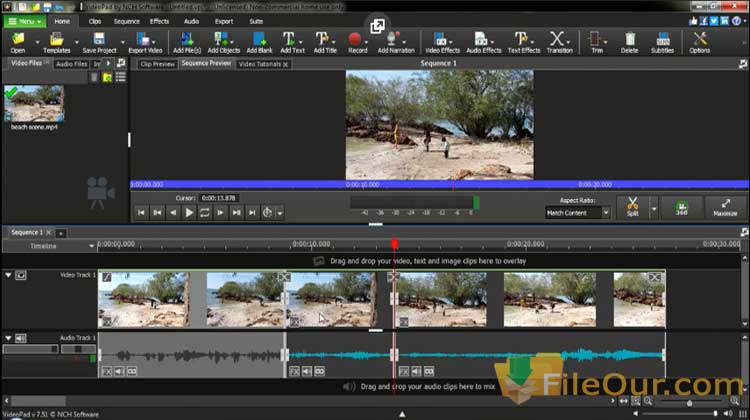
Task: Open the Split options dropdown arrow
Action: click(x=654, y=208)
